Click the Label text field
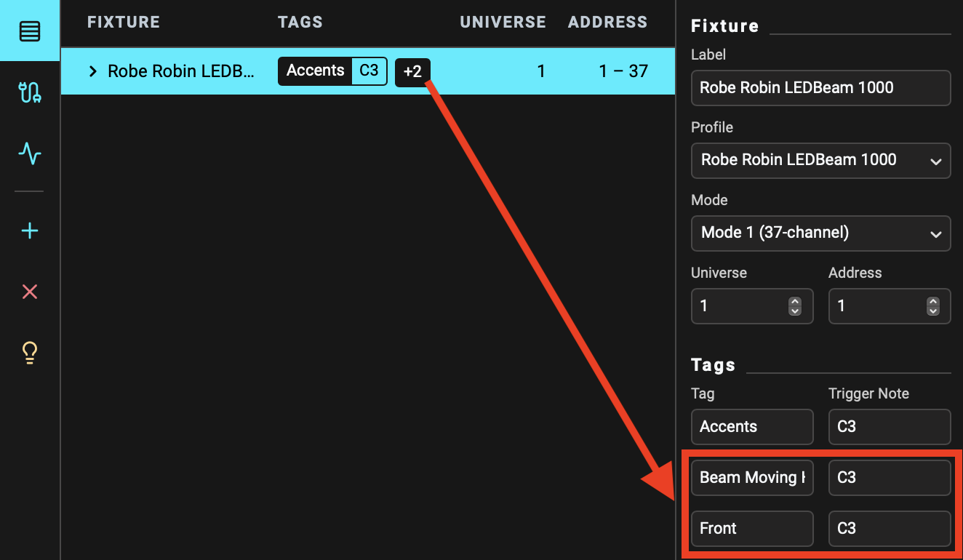This screenshot has height=560, width=963. 820,88
